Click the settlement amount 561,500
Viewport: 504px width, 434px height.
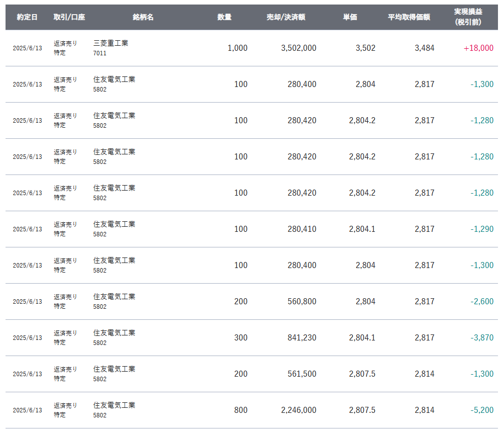[302, 374]
